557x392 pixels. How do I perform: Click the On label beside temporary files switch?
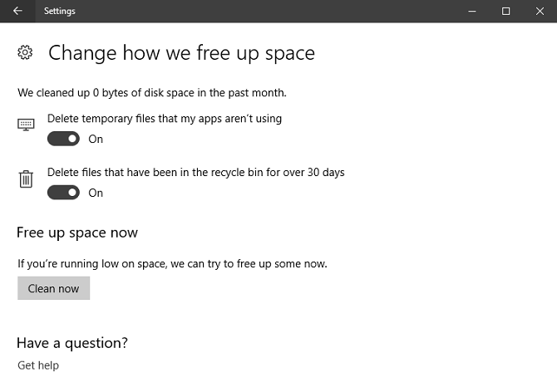pos(96,139)
